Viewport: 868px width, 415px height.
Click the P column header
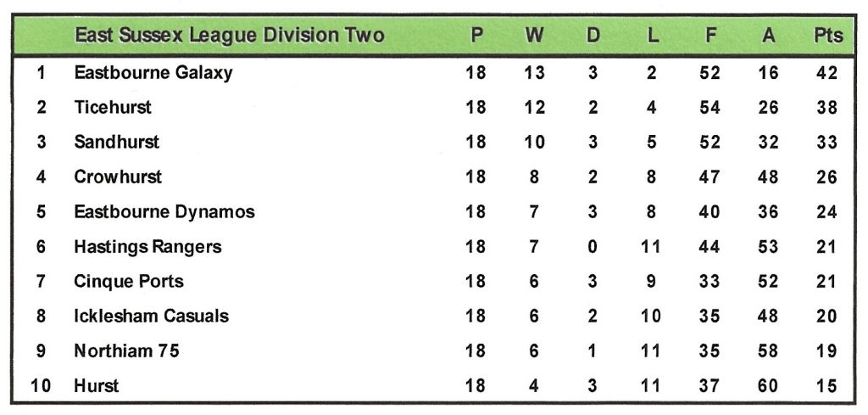coord(476,35)
